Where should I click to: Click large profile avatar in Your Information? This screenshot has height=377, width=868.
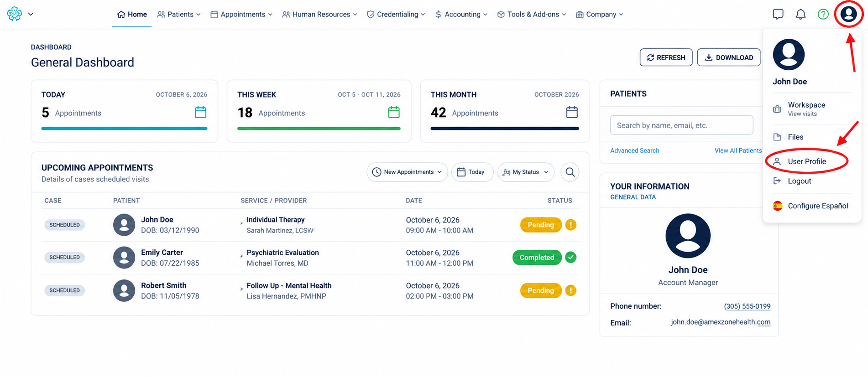(x=688, y=236)
